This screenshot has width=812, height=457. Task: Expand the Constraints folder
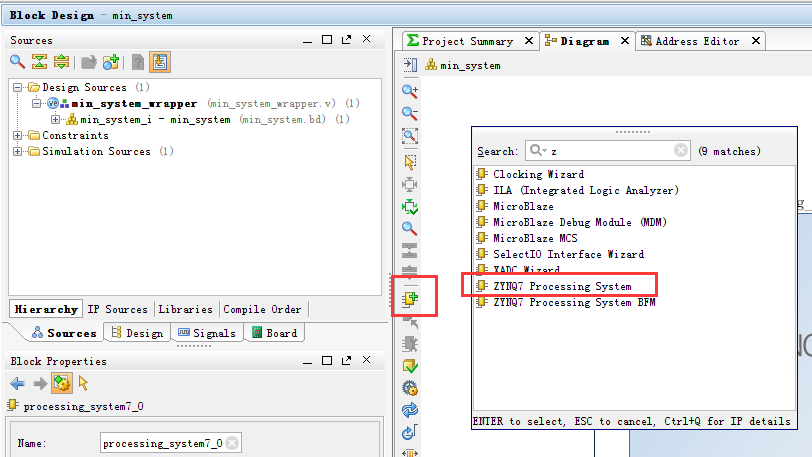point(18,136)
